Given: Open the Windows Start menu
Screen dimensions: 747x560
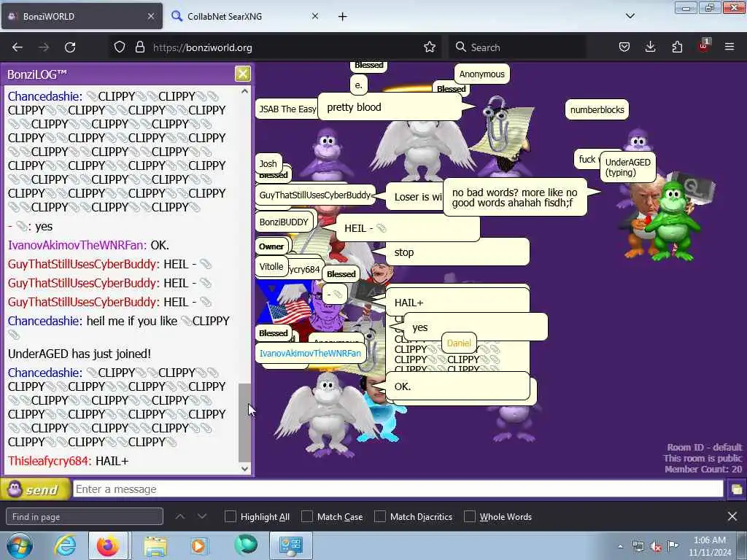Looking at the screenshot, I should [x=19, y=545].
